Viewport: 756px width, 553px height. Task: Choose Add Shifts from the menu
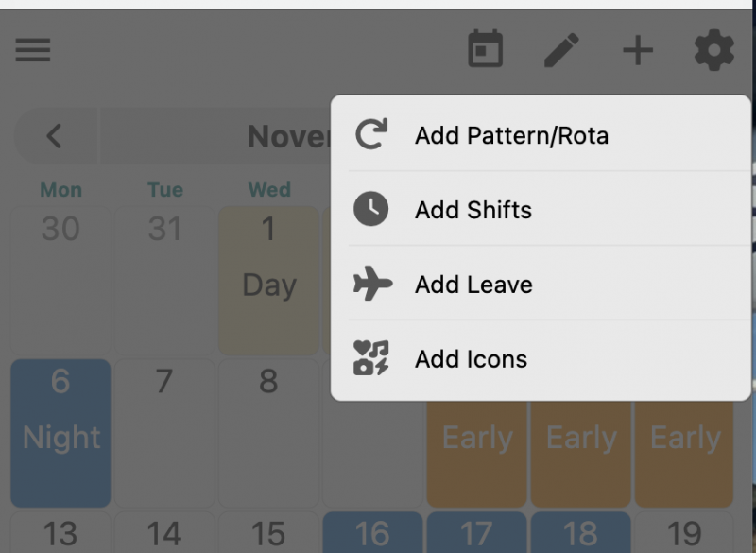pos(474,210)
